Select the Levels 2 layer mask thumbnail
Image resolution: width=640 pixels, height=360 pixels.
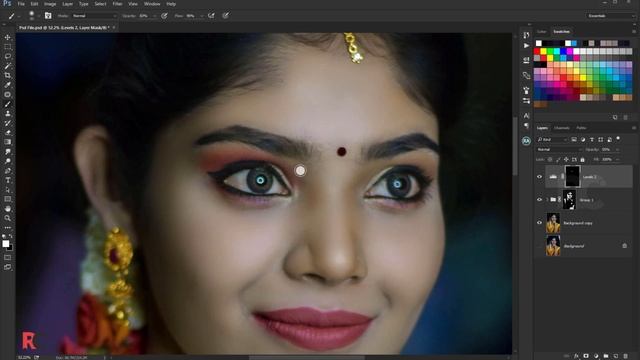coord(573,176)
